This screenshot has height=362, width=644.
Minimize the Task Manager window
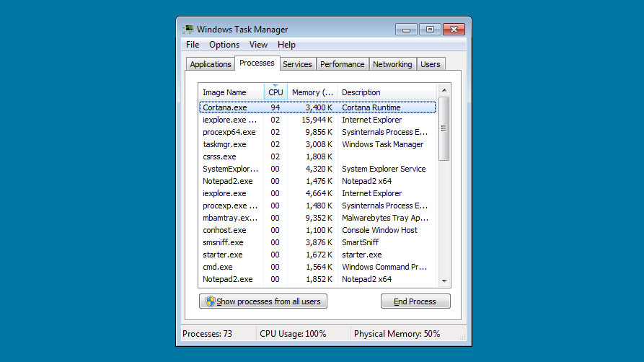point(406,29)
